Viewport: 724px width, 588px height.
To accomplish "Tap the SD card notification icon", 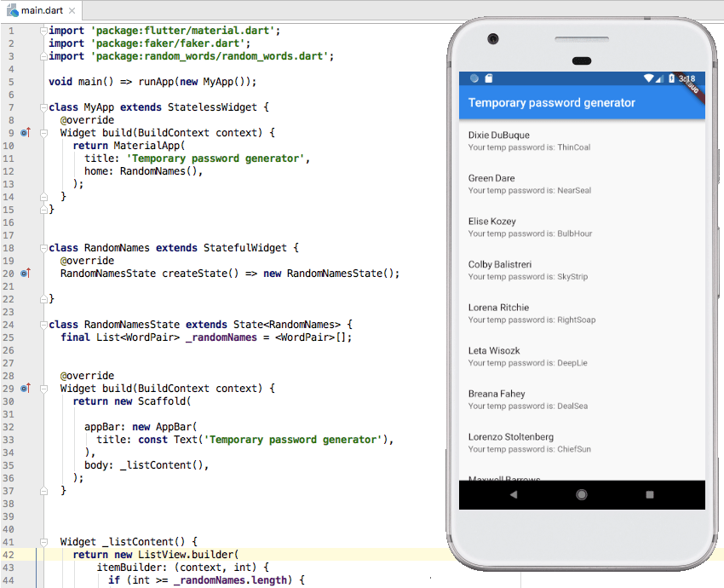I will pyautogui.click(x=489, y=78).
